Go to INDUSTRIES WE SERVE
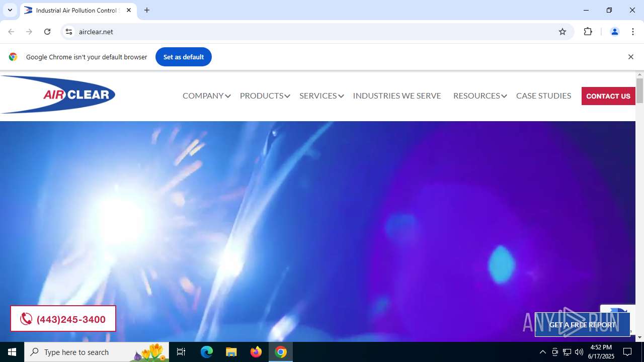This screenshot has width=644, height=362. point(397,96)
